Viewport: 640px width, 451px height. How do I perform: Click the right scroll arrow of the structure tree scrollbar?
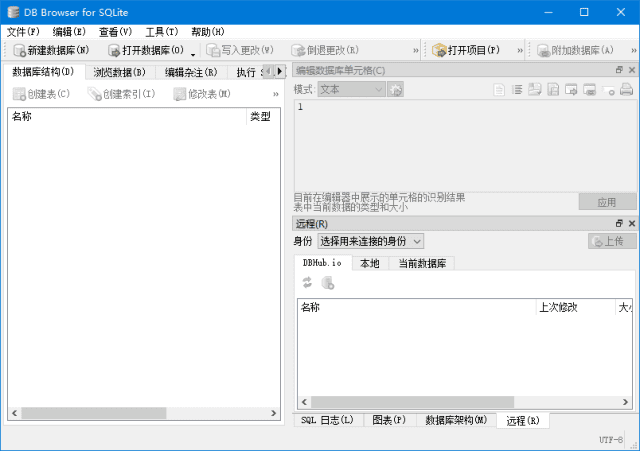pos(273,413)
